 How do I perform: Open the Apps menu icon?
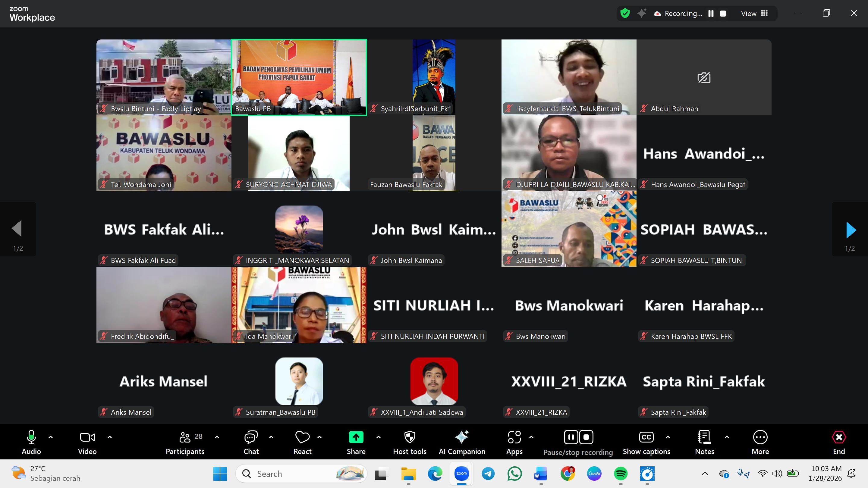514,437
